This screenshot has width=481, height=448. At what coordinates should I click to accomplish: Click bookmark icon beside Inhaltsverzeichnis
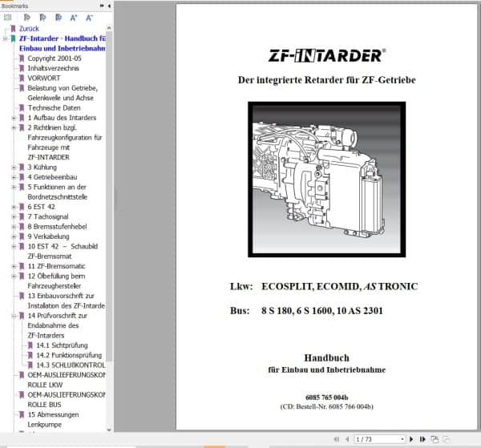click(22, 68)
